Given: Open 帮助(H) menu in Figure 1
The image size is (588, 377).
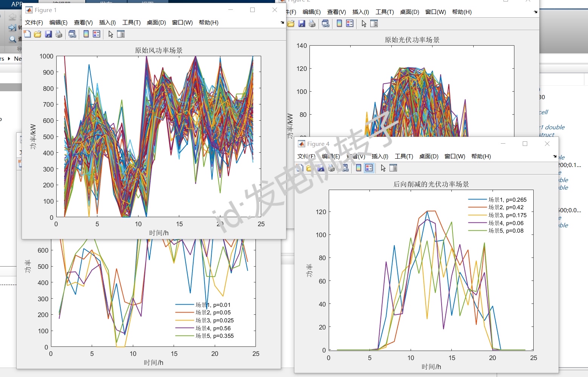Looking at the screenshot, I should click(209, 23).
